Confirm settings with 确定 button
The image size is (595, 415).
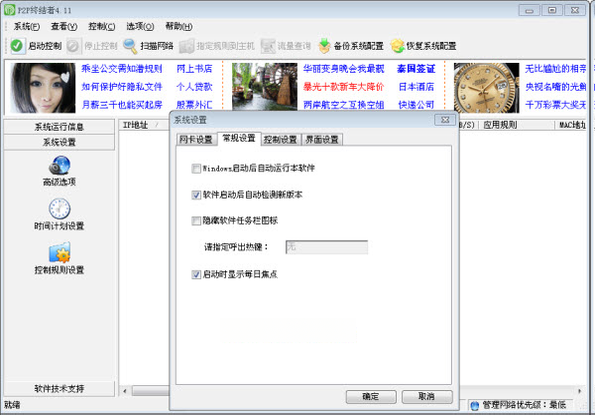371,397
